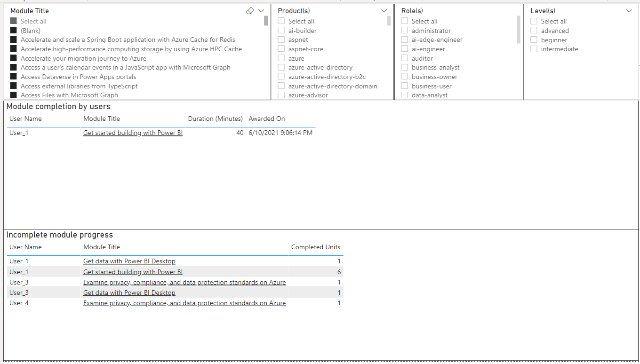This screenshot has height=364, width=640.
Task: Open the Module Title slicer dropdown chevron
Action: click(x=262, y=10)
